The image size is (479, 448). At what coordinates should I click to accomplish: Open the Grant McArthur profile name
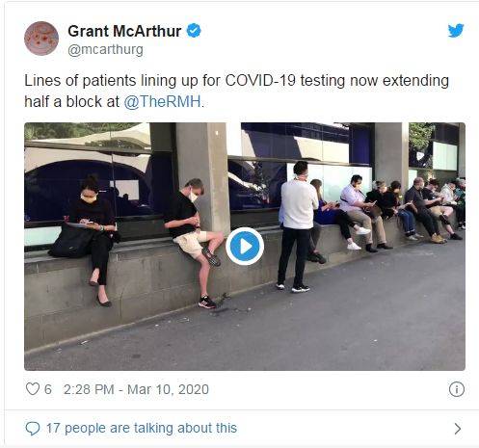click(124, 31)
